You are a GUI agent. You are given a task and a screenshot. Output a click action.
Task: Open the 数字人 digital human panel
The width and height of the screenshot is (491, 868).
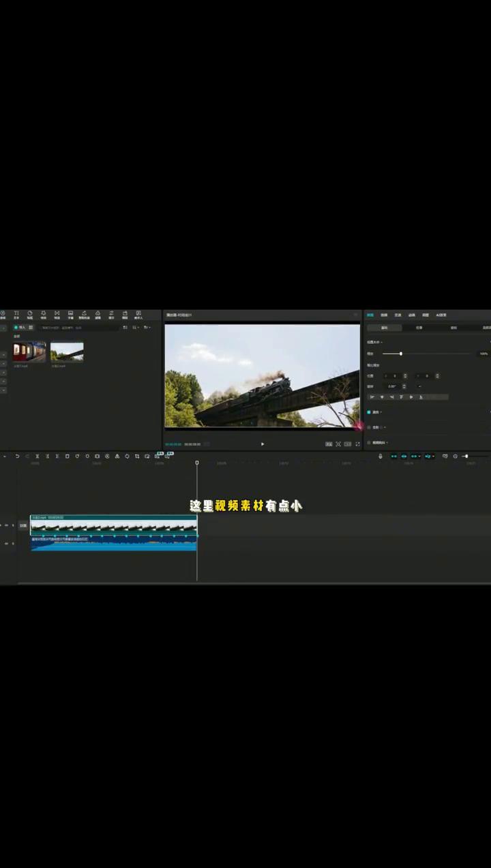point(138,315)
